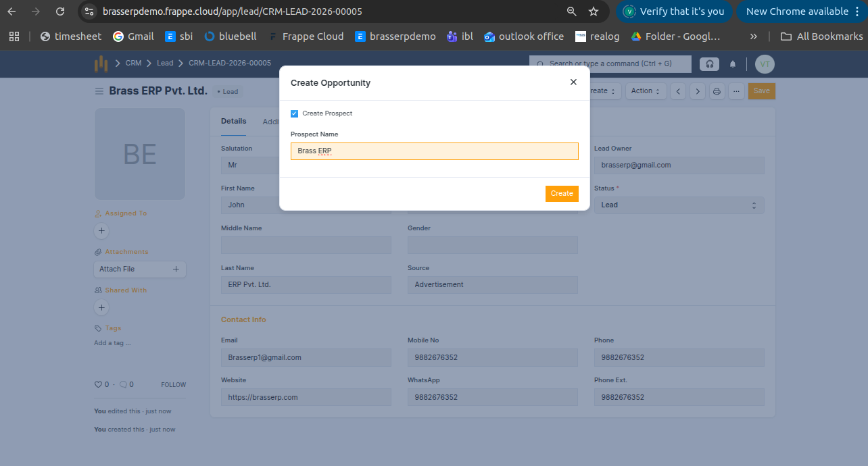Go to previous lead with left chevron
The height and width of the screenshot is (466, 868).
click(x=678, y=91)
